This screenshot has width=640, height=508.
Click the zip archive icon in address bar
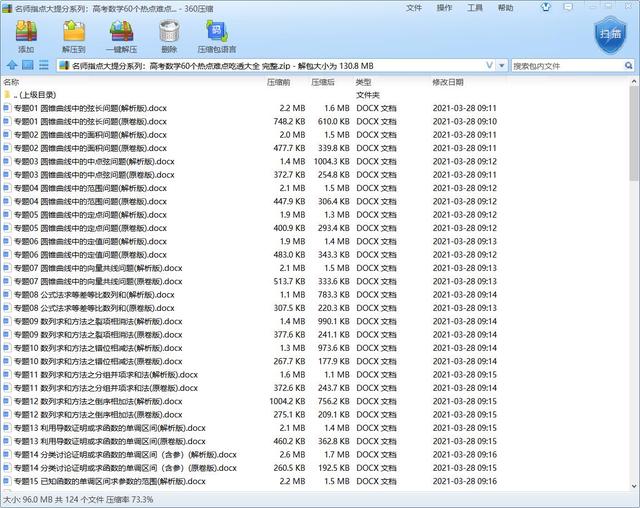(x=64, y=65)
